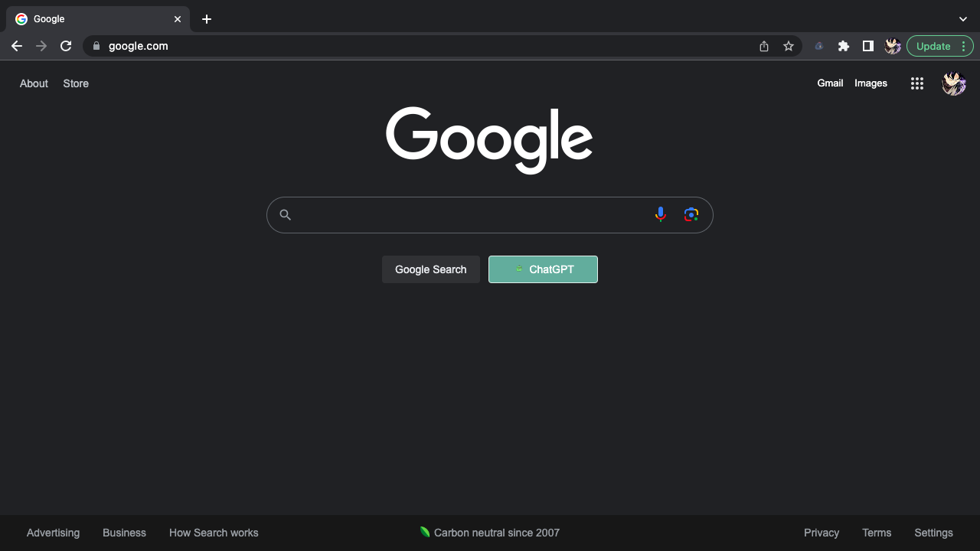Click the address bar showing google.com

(443, 46)
